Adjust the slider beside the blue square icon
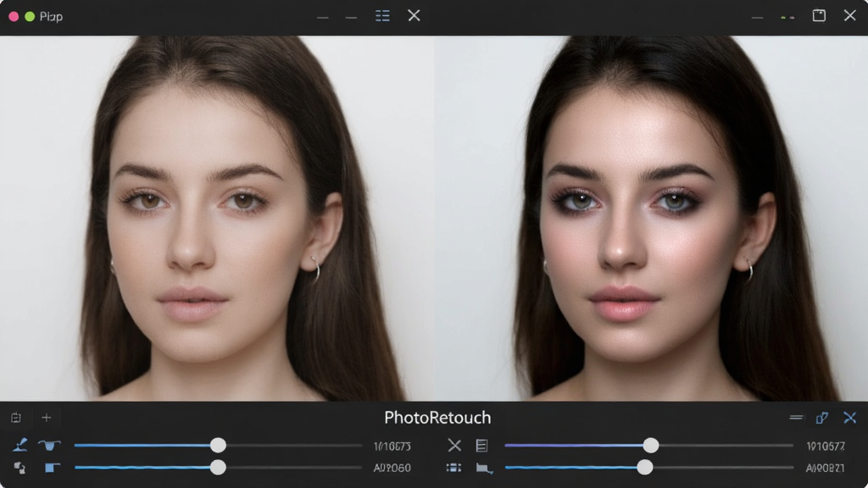This screenshot has width=868, height=488. (x=218, y=468)
